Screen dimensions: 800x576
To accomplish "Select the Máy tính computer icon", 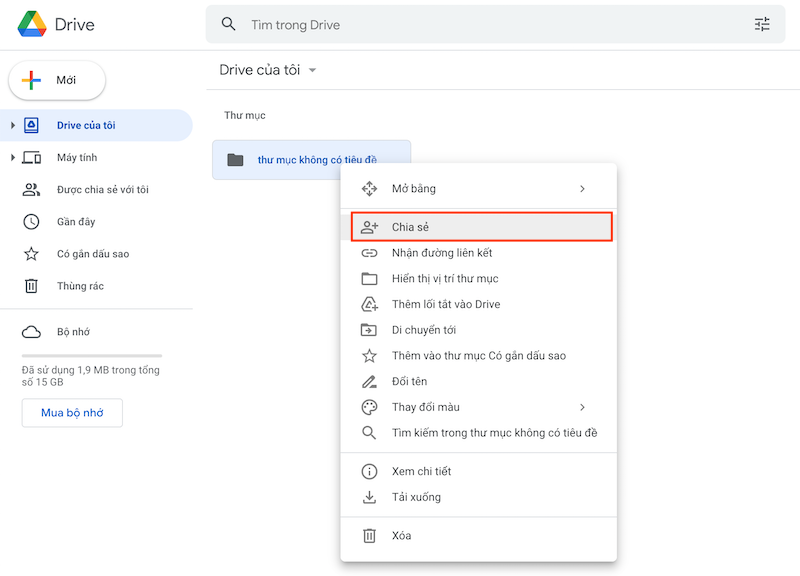I will tap(33, 157).
